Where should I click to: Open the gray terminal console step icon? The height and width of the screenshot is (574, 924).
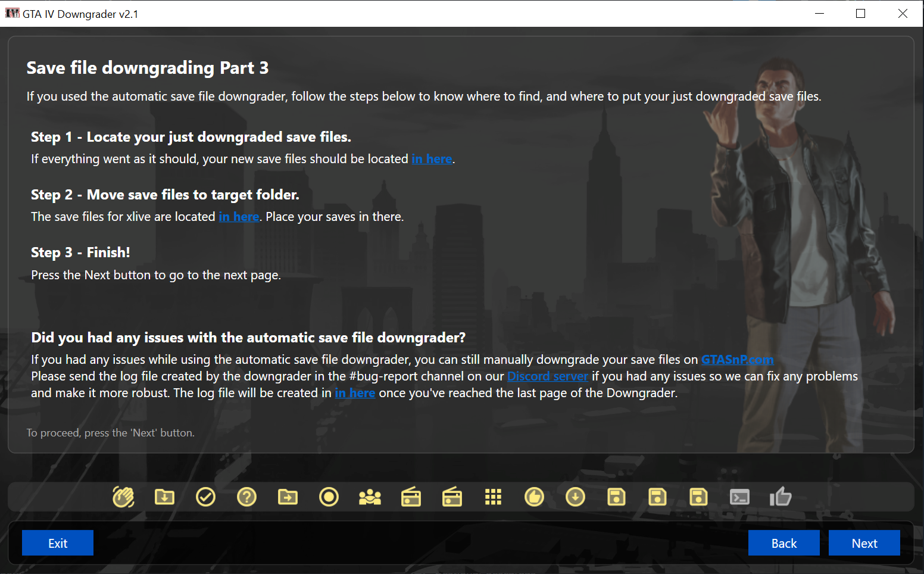pyautogui.click(x=739, y=497)
